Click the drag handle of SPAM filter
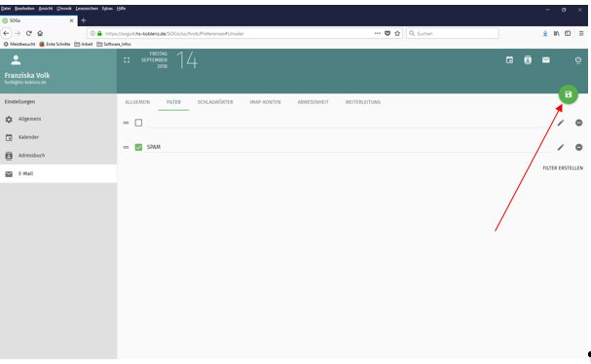The width and height of the screenshot is (591, 364). tap(126, 147)
